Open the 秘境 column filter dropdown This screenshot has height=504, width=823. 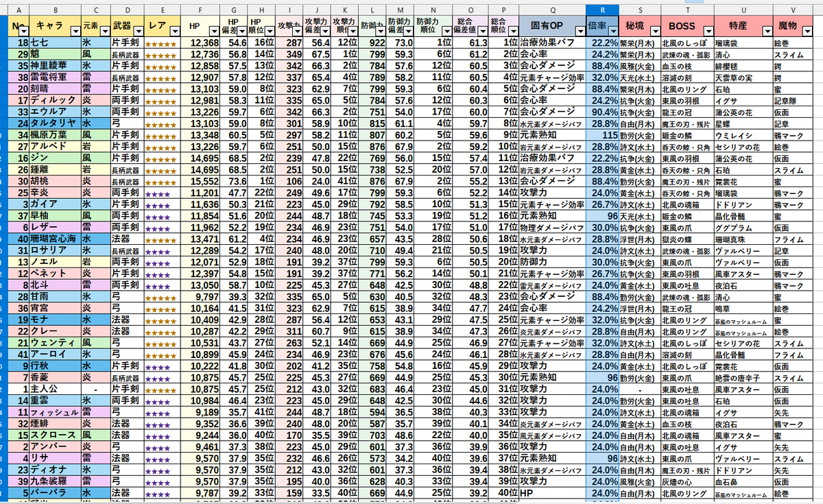[x=654, y=30]
